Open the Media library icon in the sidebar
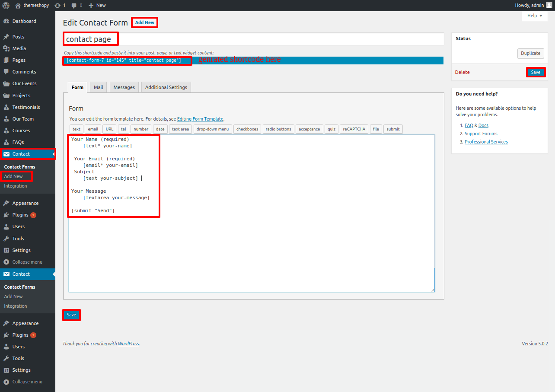Screen dimensions: 555x392 6,48
